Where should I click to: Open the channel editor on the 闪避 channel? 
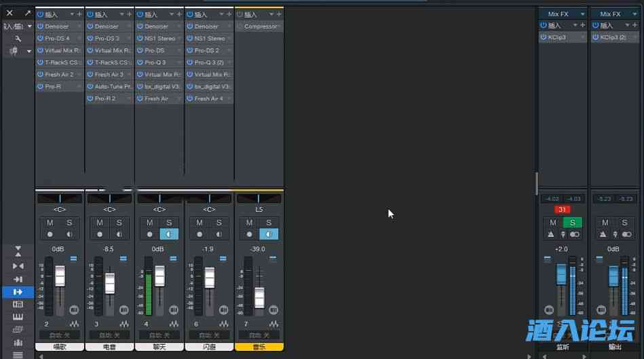[x=223, y=309]
